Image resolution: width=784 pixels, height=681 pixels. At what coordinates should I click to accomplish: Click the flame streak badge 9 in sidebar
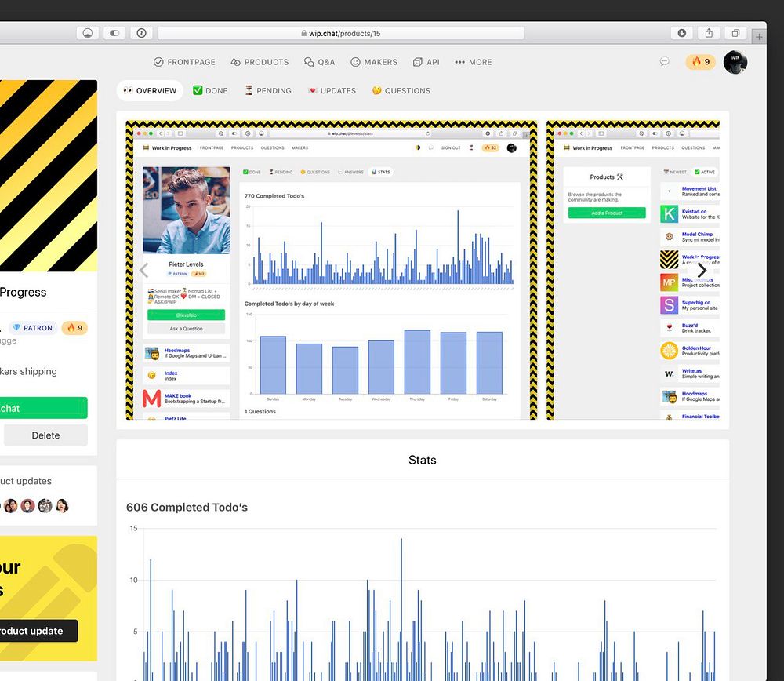(x=74, y=328)
